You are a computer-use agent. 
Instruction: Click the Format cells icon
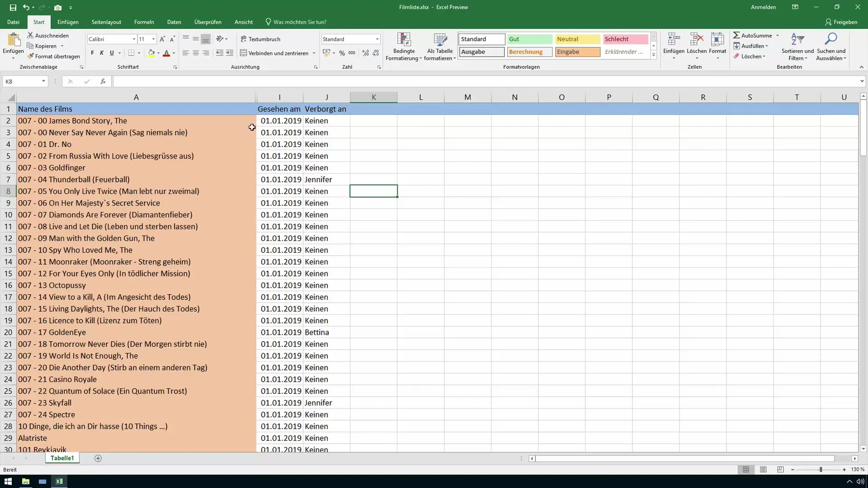tap(717, 40)
